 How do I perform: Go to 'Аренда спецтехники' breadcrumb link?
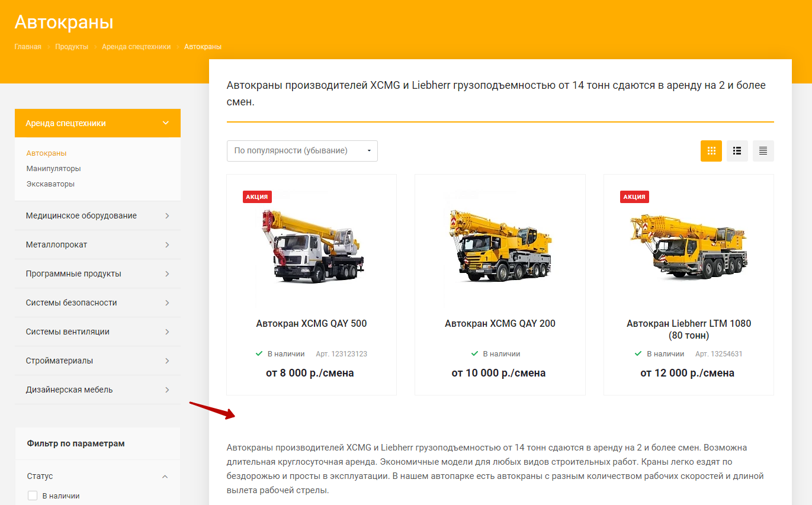coord(136,47)
